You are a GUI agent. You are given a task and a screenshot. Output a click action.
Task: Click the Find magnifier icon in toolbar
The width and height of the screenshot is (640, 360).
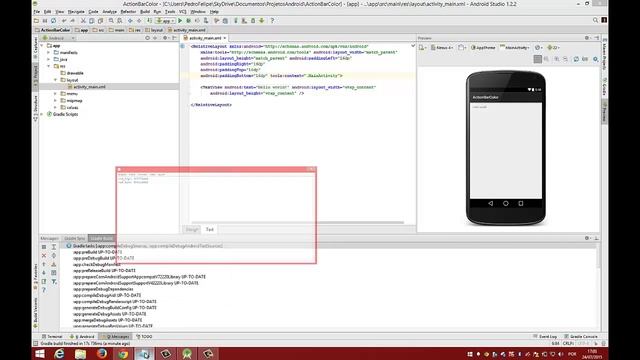pos(111,20)
